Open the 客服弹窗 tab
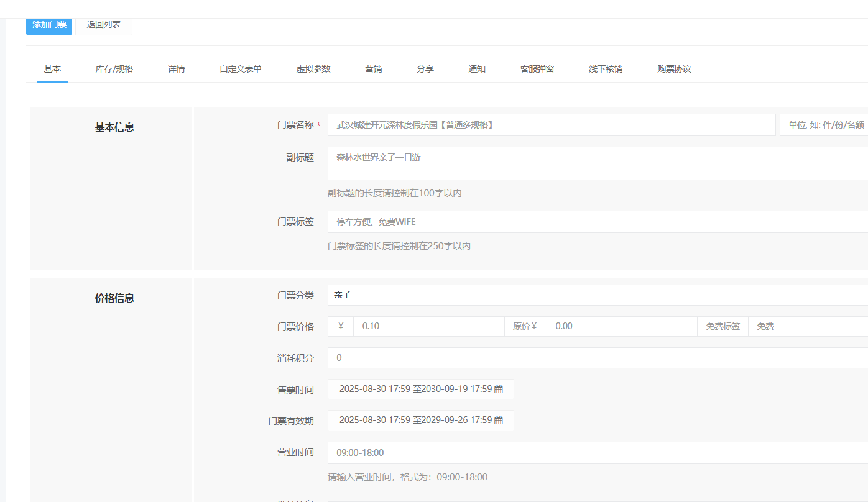The image size is (868, 502). pyautogui.click(x=537, y=69)
